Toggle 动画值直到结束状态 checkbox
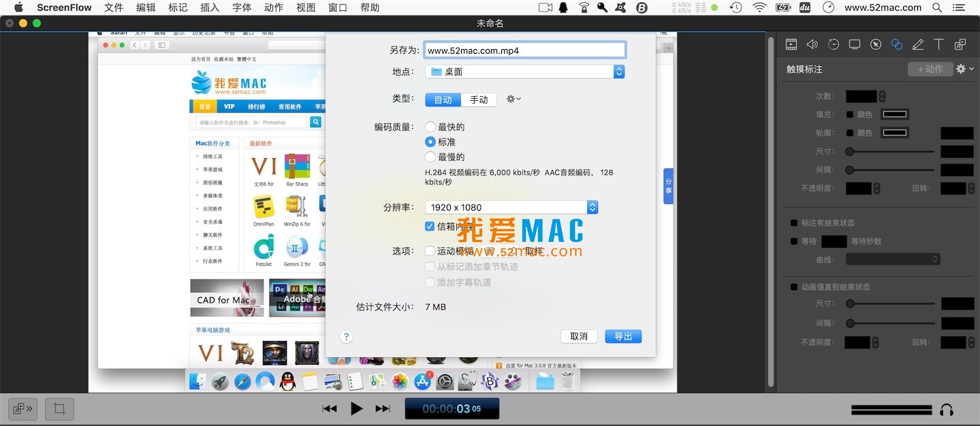Viewport: 980px width, 426px height. click(x=794, y=287)
